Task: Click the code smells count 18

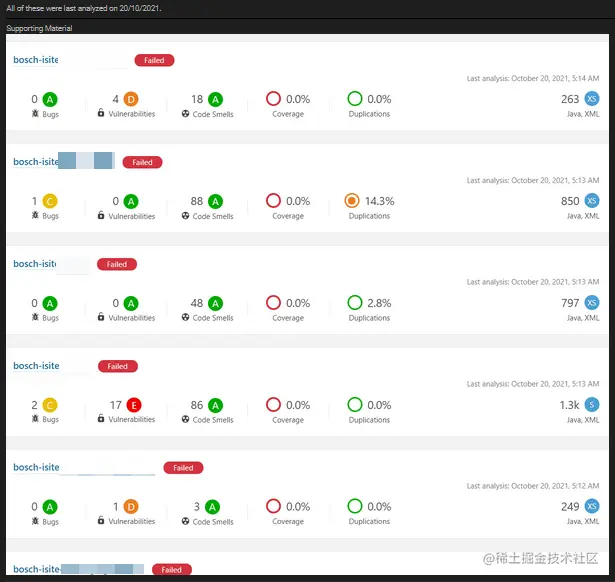Action: tap(197, 99)
